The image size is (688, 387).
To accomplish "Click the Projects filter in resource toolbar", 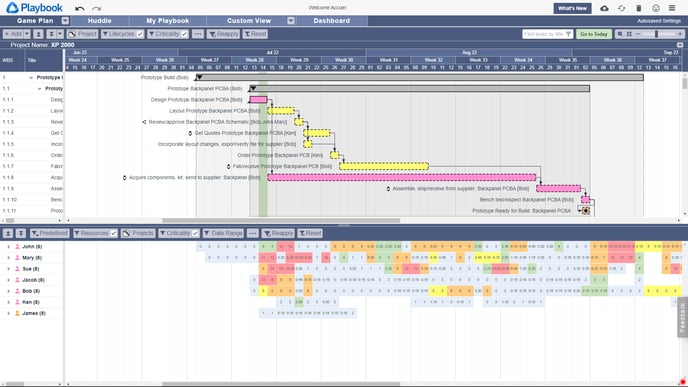I will pyautogui.click(x=138, y=233).
